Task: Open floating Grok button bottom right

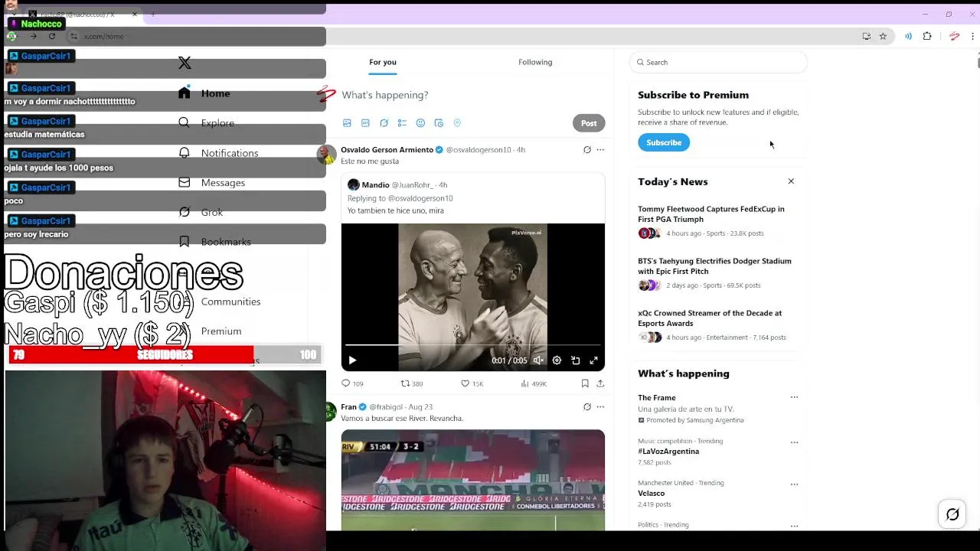Action: 952,514
